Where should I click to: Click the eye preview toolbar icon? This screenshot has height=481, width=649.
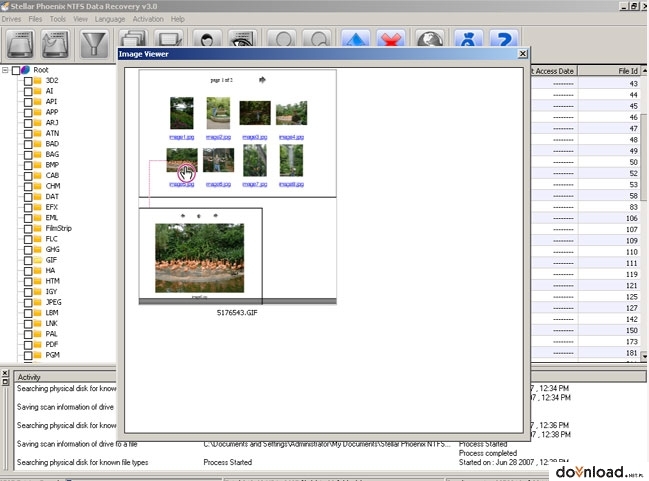click(x=243, y=38)
